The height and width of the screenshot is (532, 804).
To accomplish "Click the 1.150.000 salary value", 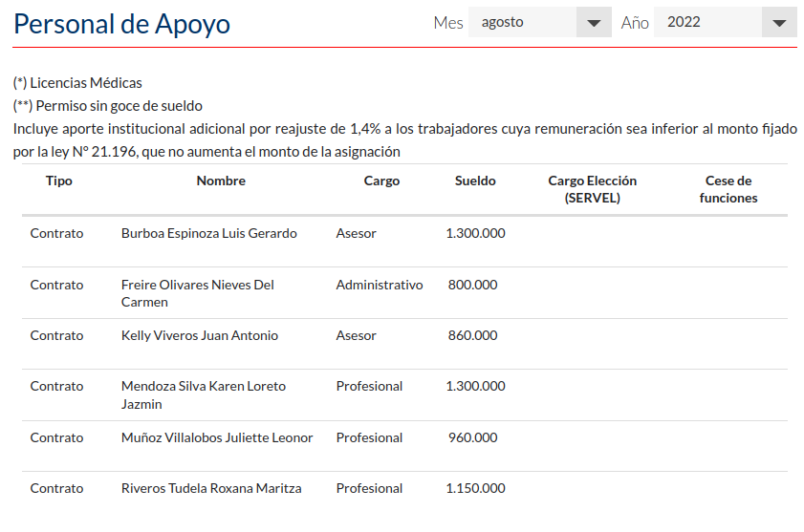I will (x=475, y=488).
